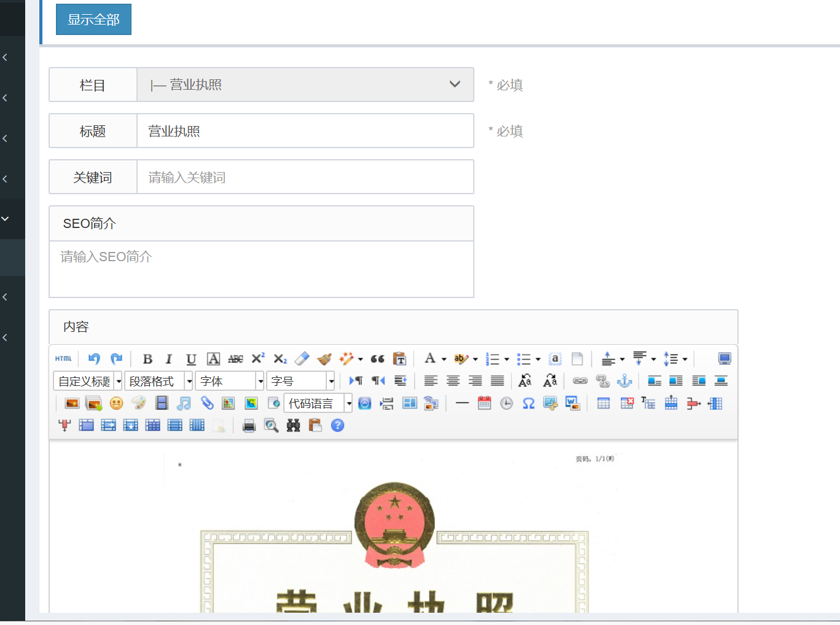This screenshot has height=625, width=840.
Task: Redo the last edit
Action: click(116, 359)
